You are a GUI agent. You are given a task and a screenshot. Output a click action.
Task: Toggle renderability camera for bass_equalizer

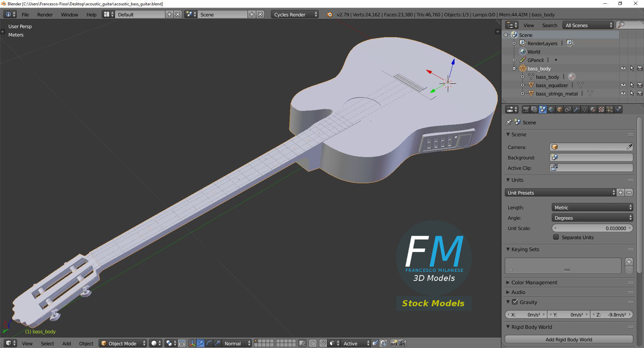640,85
